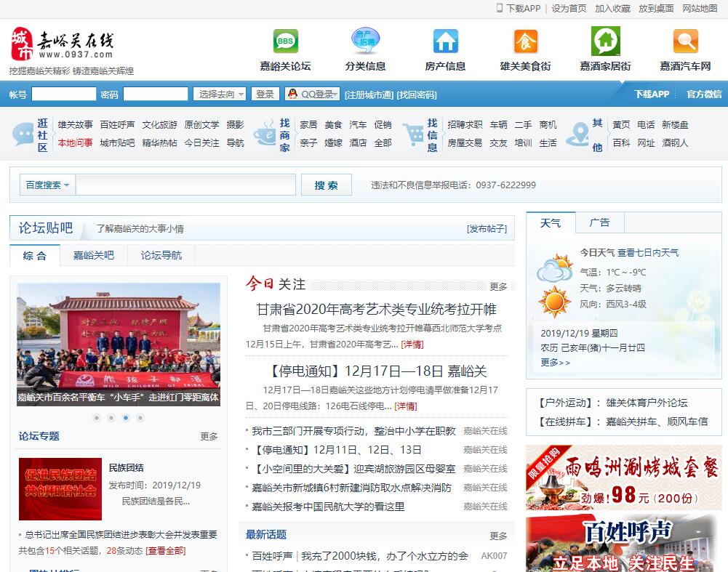The height and width of the screenshot is (572, 728).
Task: Click 更多 beside 今日关注
Action: point(499,286)
